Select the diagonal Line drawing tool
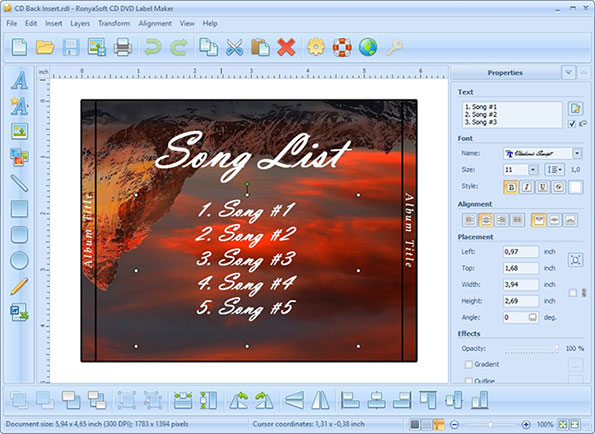Viewport: 595px width, 434px height. (19, 183)
